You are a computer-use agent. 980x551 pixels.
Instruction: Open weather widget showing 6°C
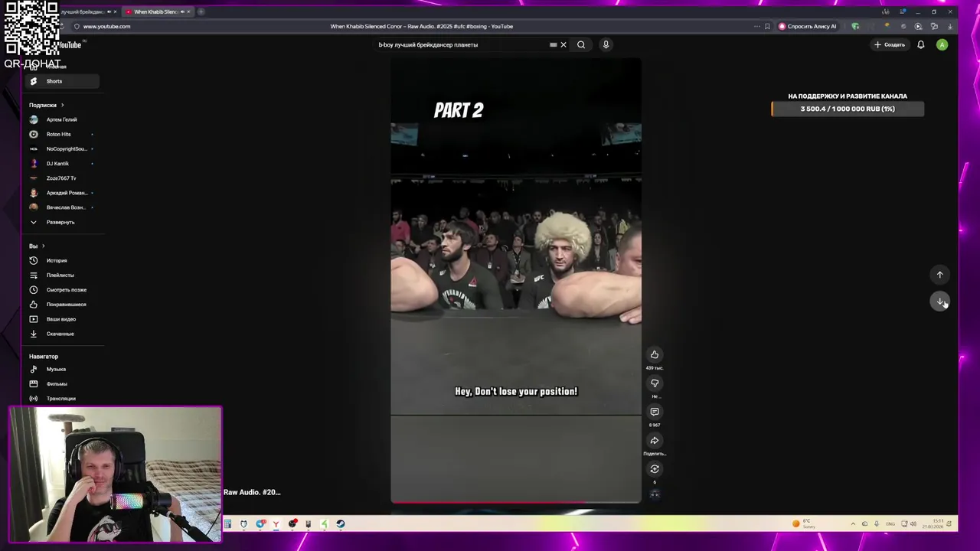[x=804, y=523]
